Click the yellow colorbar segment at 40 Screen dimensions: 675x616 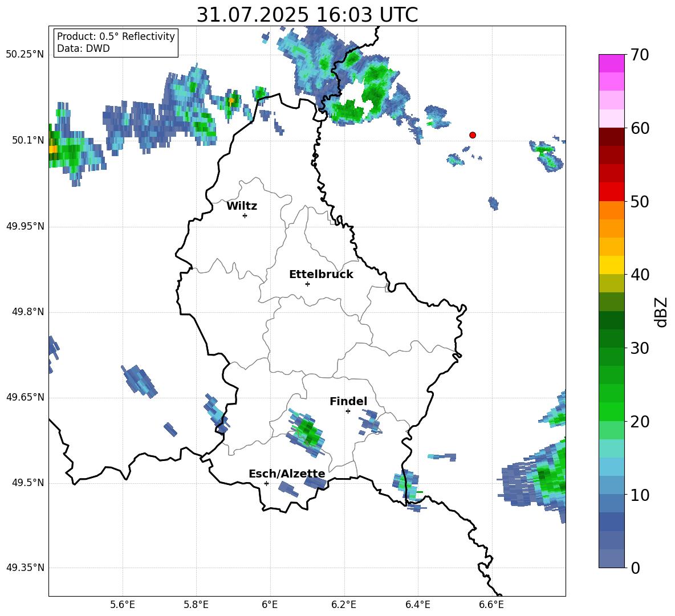pos(611,265)
